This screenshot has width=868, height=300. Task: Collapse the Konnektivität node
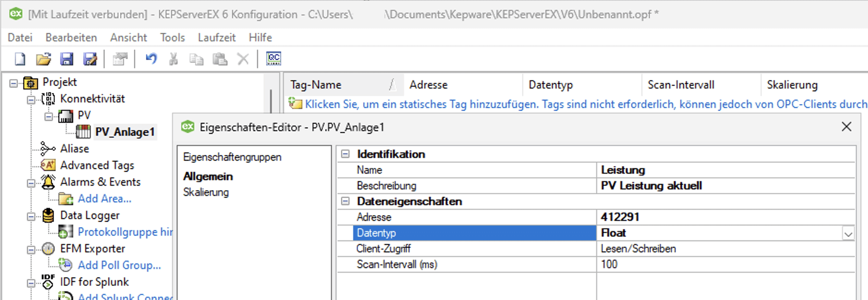tap(31, 100)
